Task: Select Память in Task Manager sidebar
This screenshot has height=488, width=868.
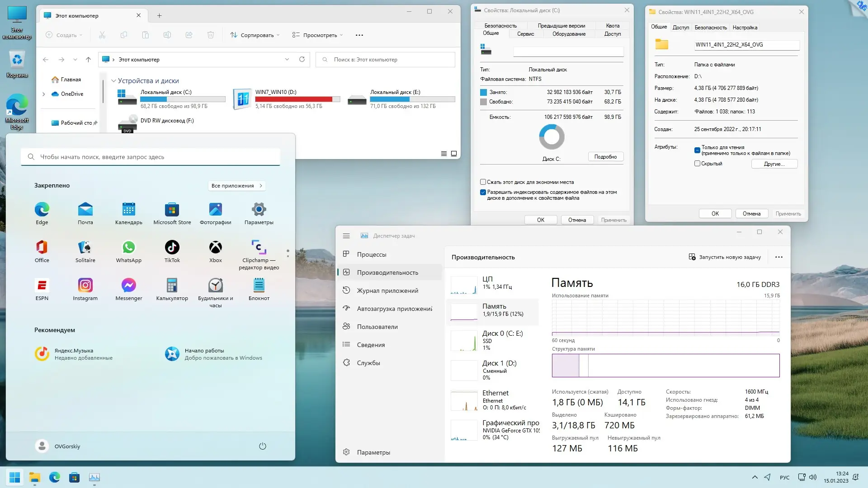Action: coord(494,310)
